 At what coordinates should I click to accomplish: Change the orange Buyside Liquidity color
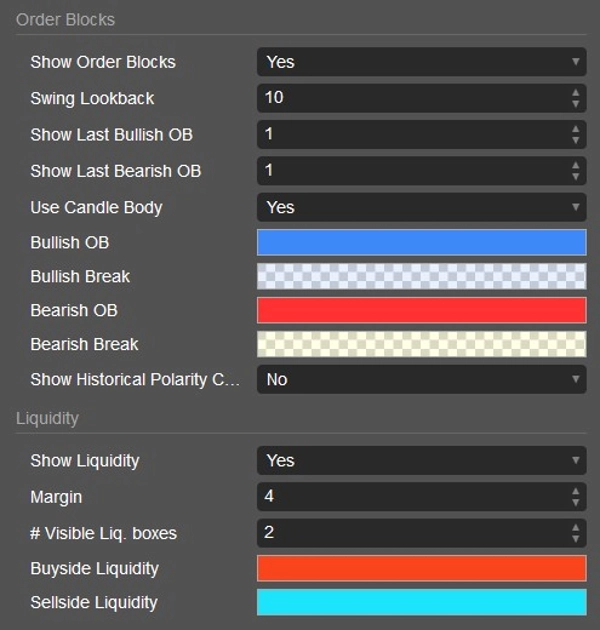coord(421,568)
